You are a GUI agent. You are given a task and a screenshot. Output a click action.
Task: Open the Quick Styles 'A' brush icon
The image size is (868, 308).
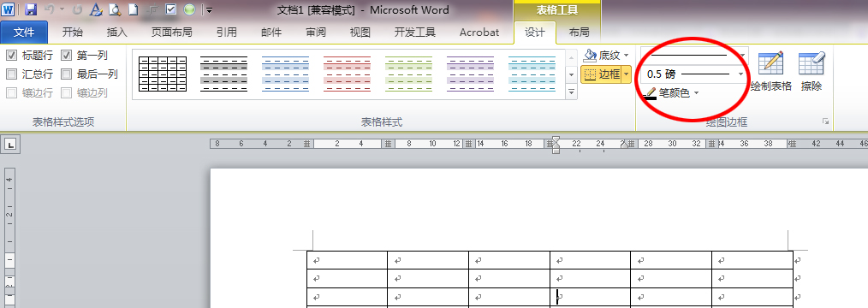click(x=97, y=9)
